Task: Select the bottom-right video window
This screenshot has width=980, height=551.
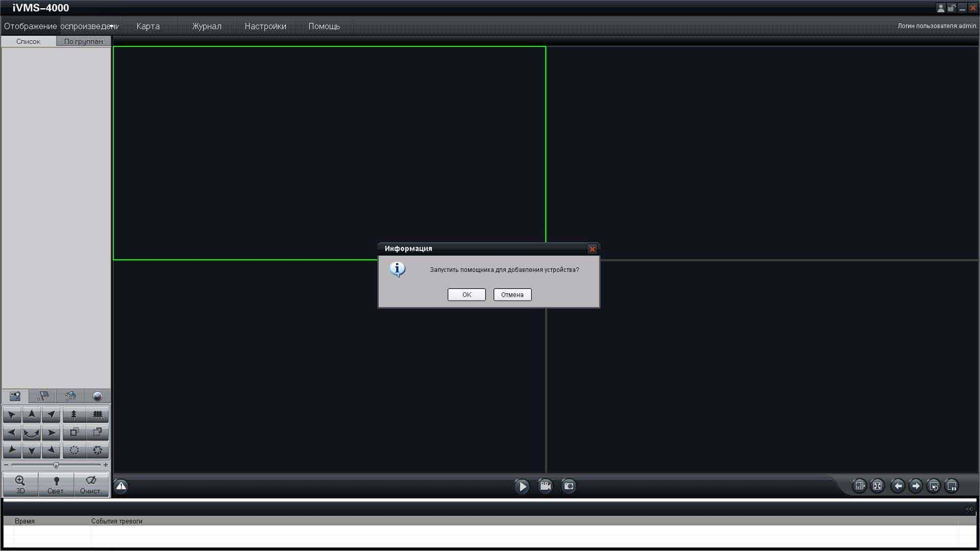Action: tap(762, 366)
